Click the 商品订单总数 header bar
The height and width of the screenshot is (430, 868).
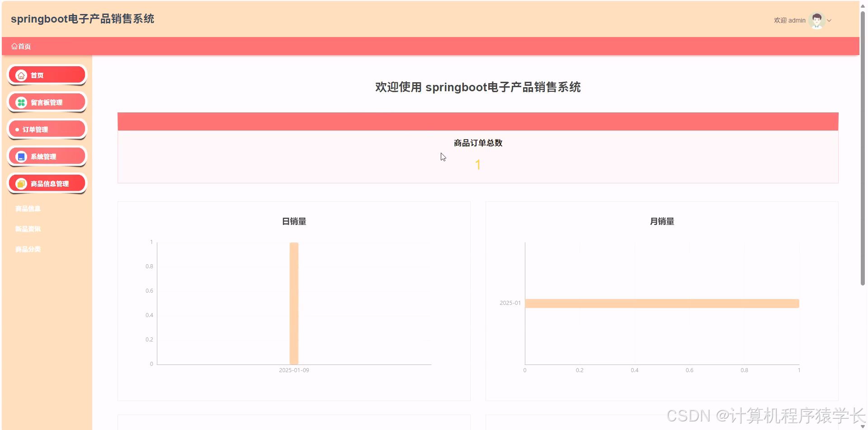[477, 121]
